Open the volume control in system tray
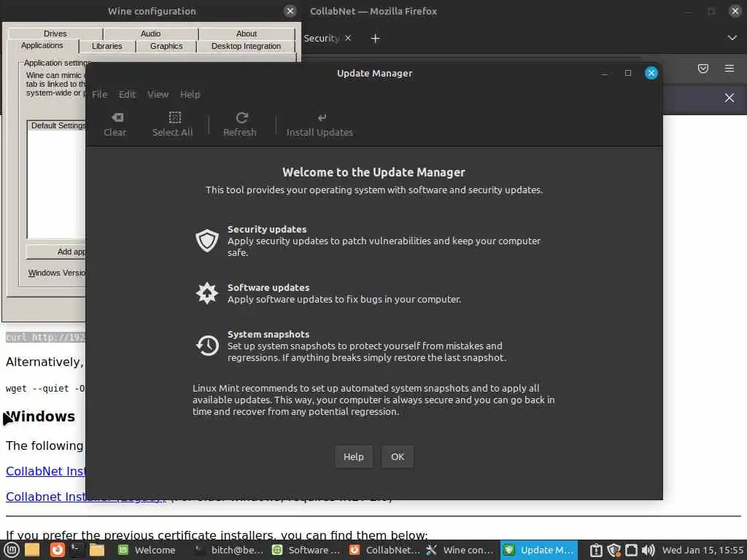 click(x=649, y=550)
